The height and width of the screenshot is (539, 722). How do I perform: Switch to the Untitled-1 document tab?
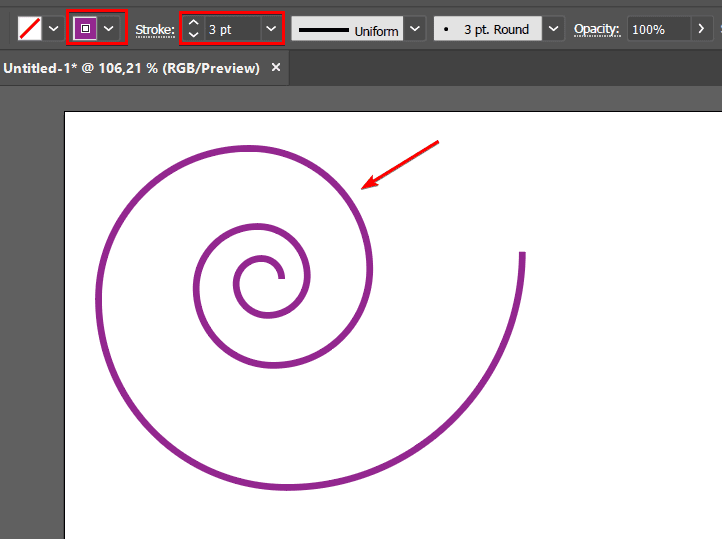click(x=131, y=68)
